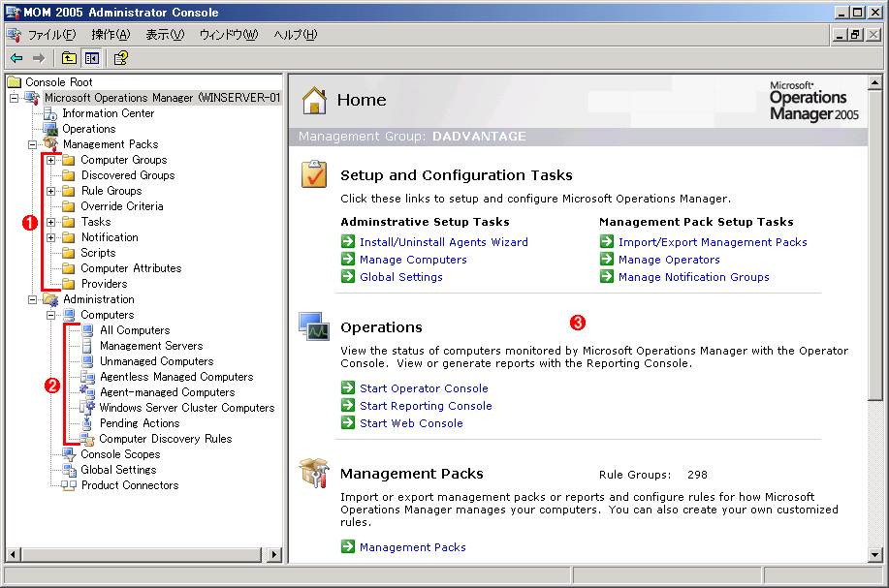Image resolution: width=889 pixels, height=588 pixels.
Task: Click the Override Criteria folder icon
Action: point(69,206)
